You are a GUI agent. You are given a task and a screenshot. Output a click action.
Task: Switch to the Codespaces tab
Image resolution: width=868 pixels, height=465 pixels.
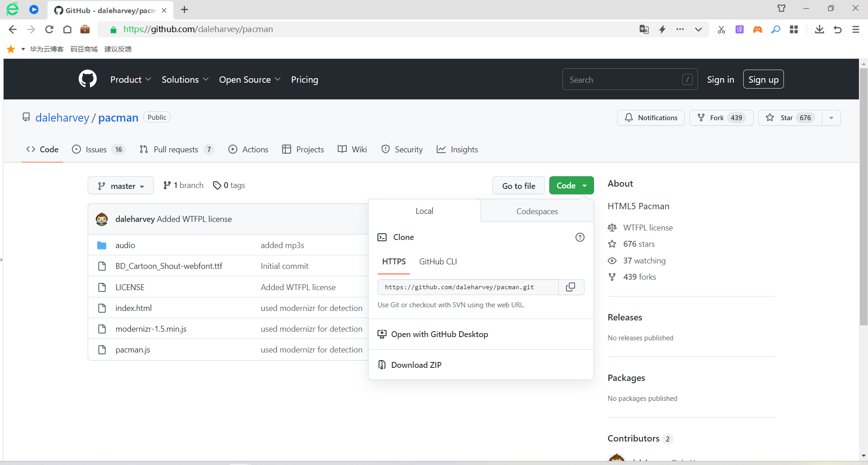(537, 211)
